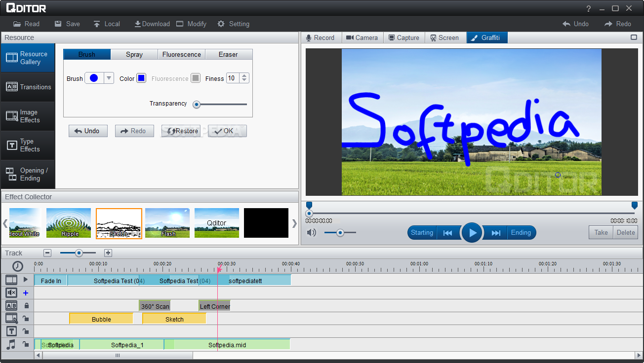Open Local export option
This screenshot has width=644, height=363.
coord(106,24)
